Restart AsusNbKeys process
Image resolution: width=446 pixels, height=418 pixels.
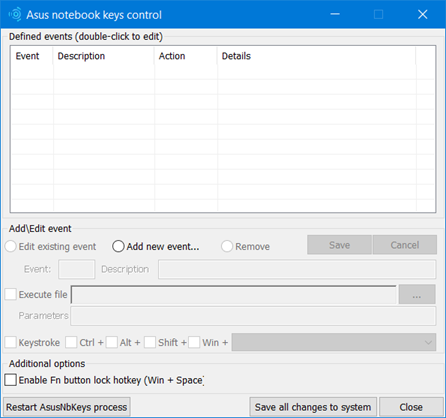point(67,407)
